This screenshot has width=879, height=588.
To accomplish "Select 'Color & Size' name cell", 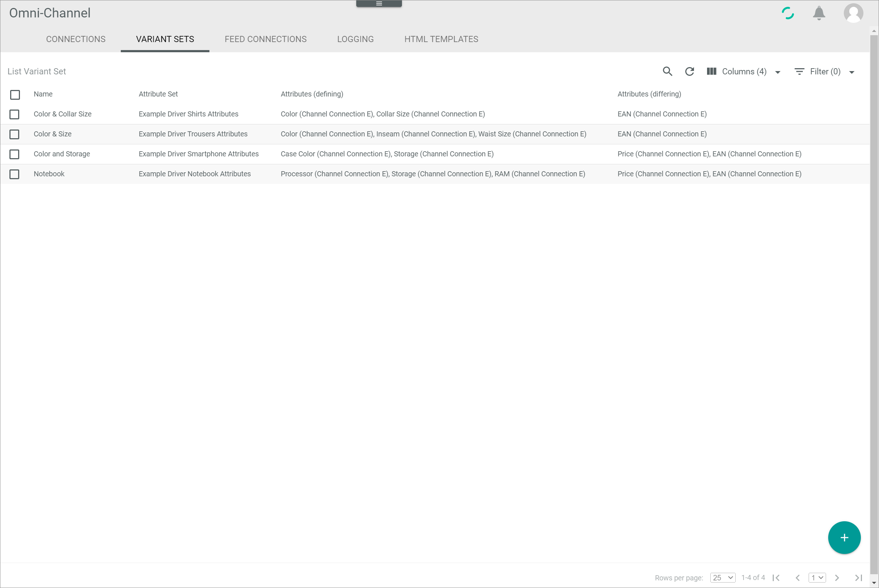I will click(53, 134).
